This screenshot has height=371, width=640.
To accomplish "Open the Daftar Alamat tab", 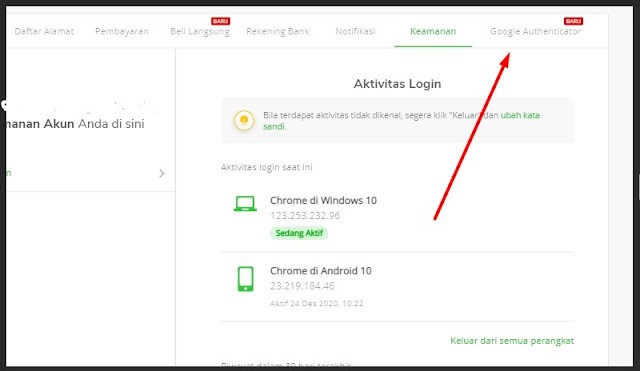I will point(44,31).
